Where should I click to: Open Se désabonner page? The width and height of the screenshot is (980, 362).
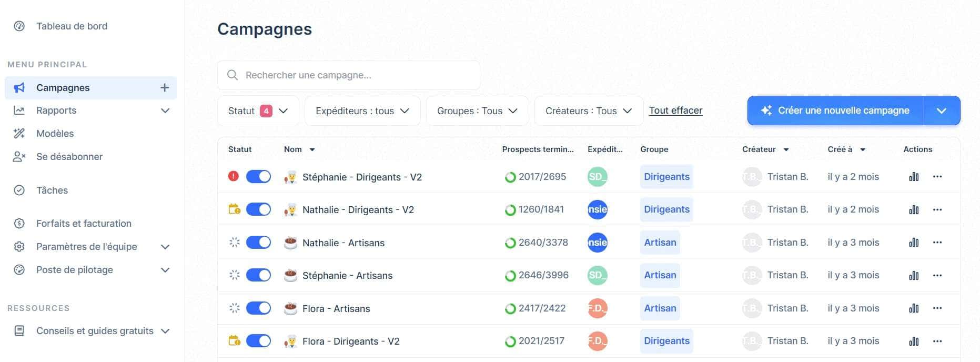[69, 157]
